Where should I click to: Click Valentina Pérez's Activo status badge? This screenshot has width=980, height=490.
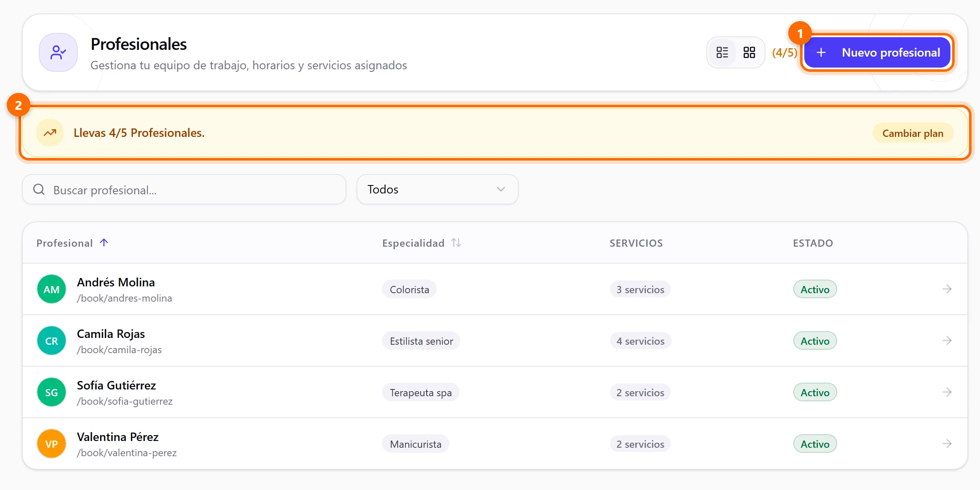tap(815, 444)
